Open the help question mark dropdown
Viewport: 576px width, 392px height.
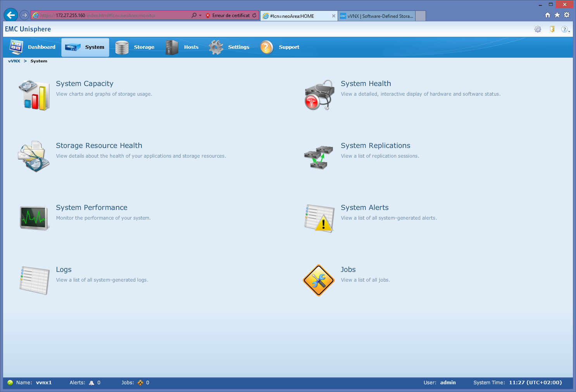click(565, 29)
